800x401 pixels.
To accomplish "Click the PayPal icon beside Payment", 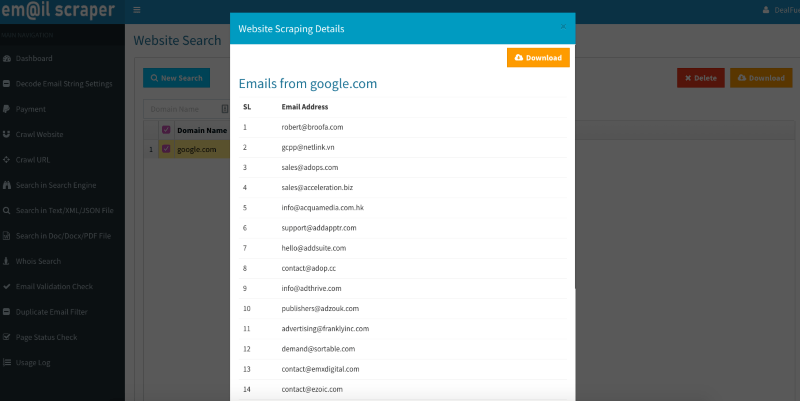I will coord(7,109).
